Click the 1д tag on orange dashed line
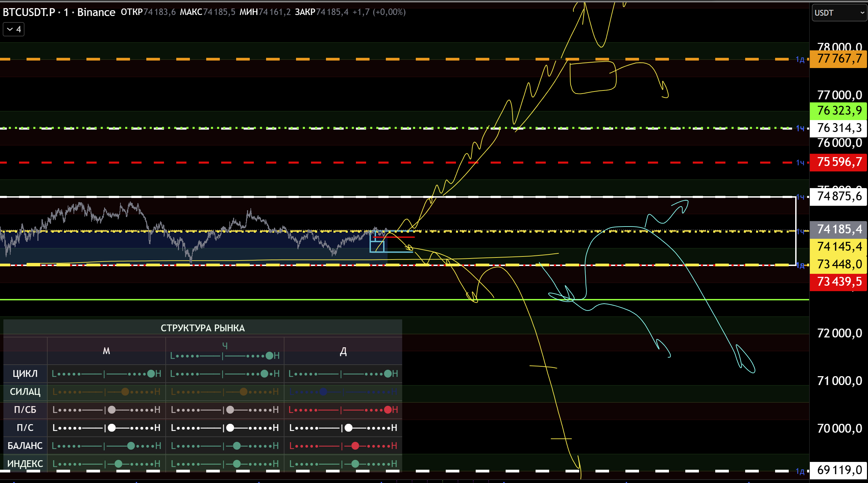Screen dimensions: 868x483 800,60
